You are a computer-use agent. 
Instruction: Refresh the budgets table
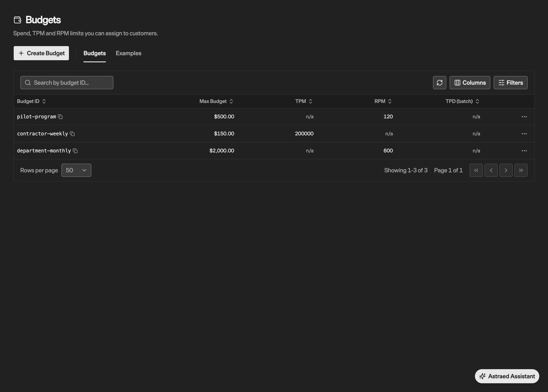tap(439, 83)
